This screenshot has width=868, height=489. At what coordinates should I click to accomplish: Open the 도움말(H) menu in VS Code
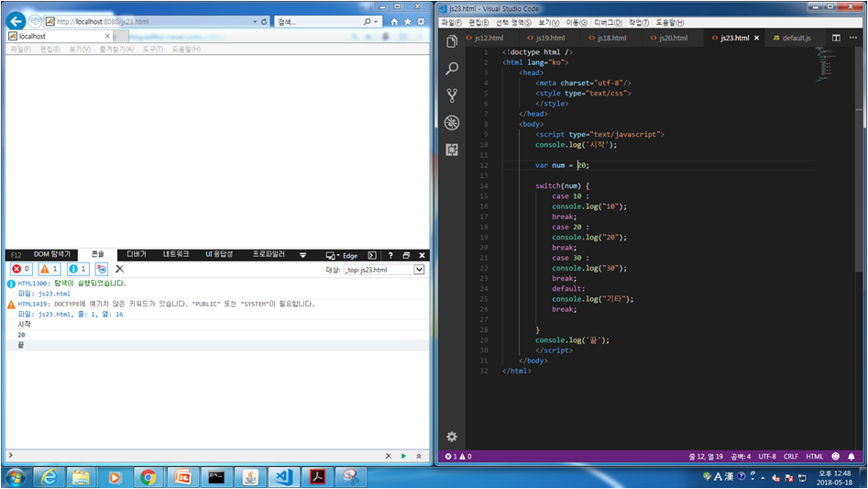click(x=669, y=23)
